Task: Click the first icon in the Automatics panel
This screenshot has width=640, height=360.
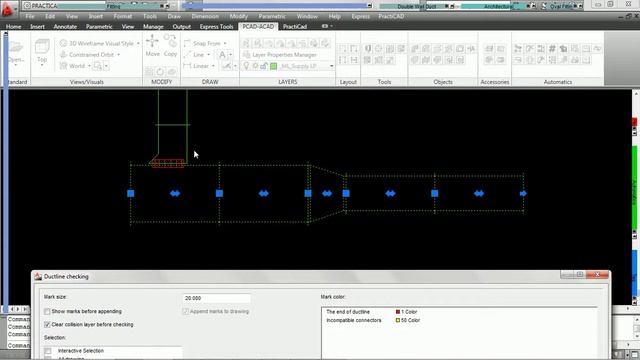Action: pyautogui.click(x=518, y=49)
